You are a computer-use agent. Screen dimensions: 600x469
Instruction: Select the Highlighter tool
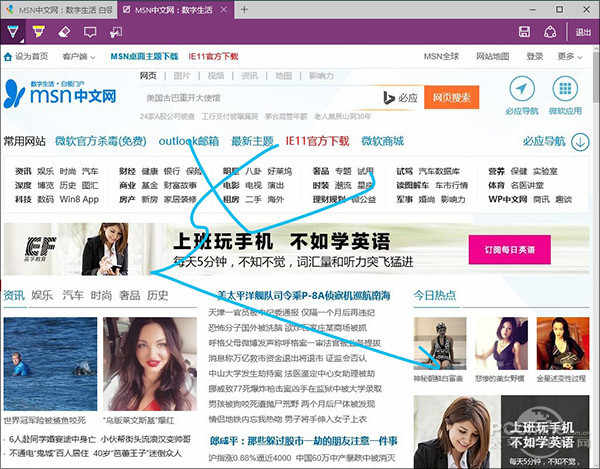pyautogui.click(x=39, y=31)
